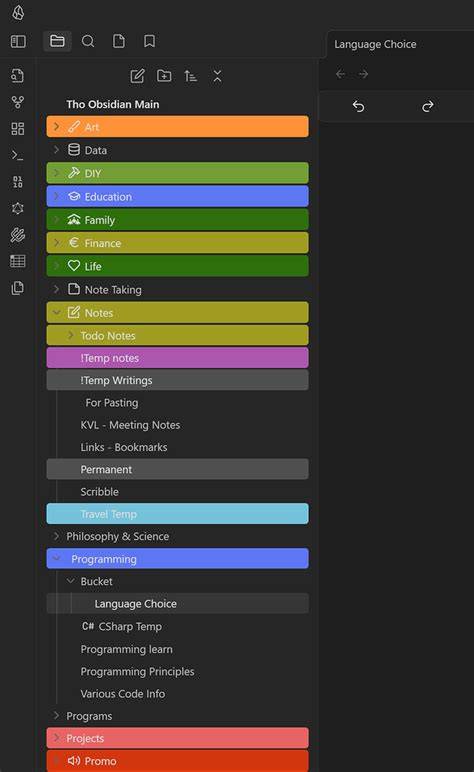474x772 pixels.
Task: Switch to Files explorer tab
Action: [x=57, y=41]
